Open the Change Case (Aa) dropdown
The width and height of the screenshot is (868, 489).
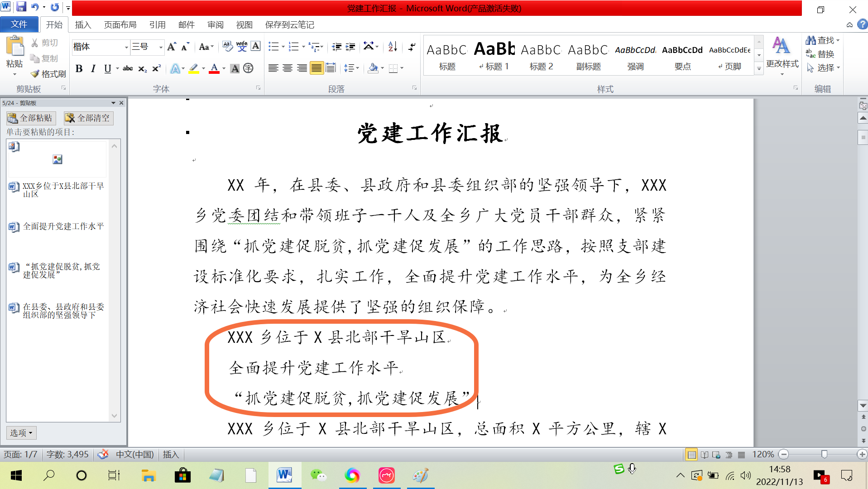point(206,47)
